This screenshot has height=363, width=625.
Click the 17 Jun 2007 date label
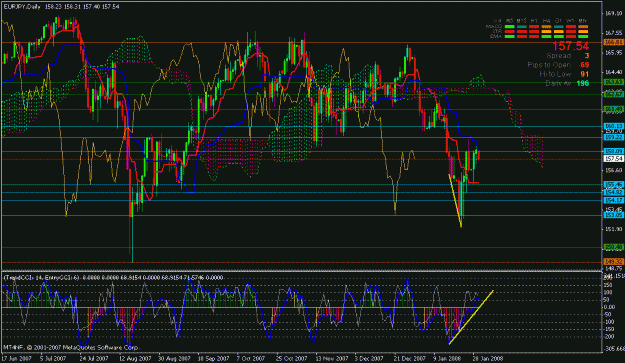(17, 358)
